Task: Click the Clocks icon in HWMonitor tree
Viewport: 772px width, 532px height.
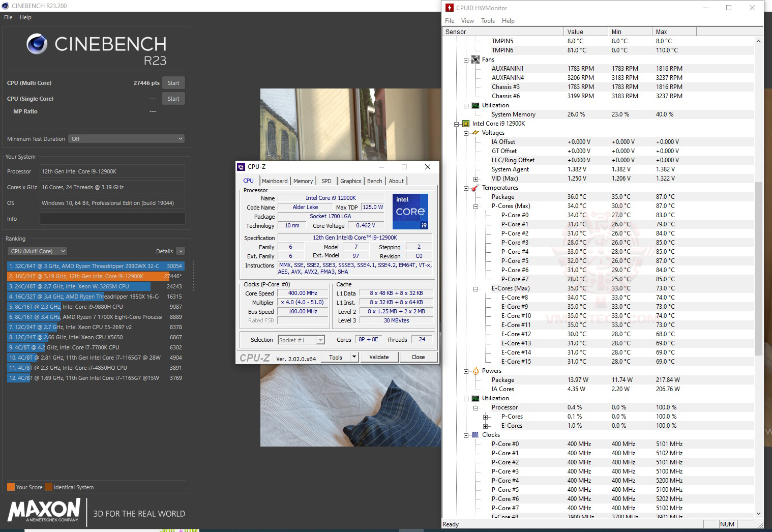Action: (x=476, y=435)
